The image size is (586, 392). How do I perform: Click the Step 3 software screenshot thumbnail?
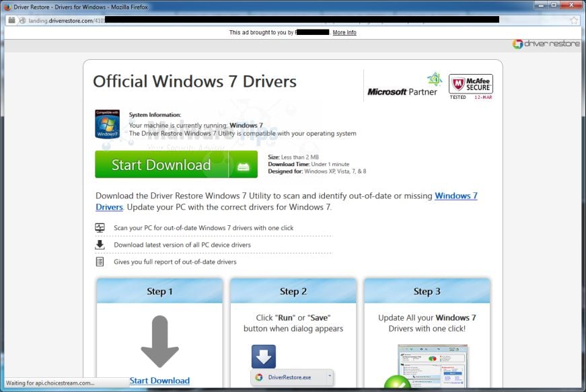point(433,365)
